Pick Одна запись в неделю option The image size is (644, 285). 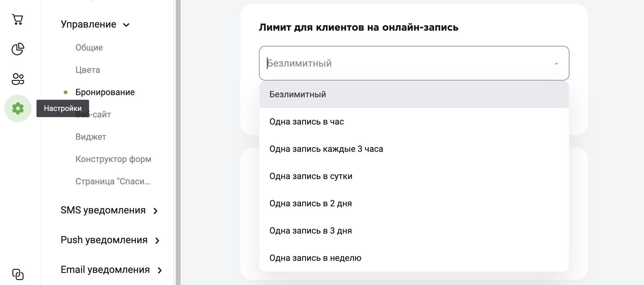tap(414, 258)
